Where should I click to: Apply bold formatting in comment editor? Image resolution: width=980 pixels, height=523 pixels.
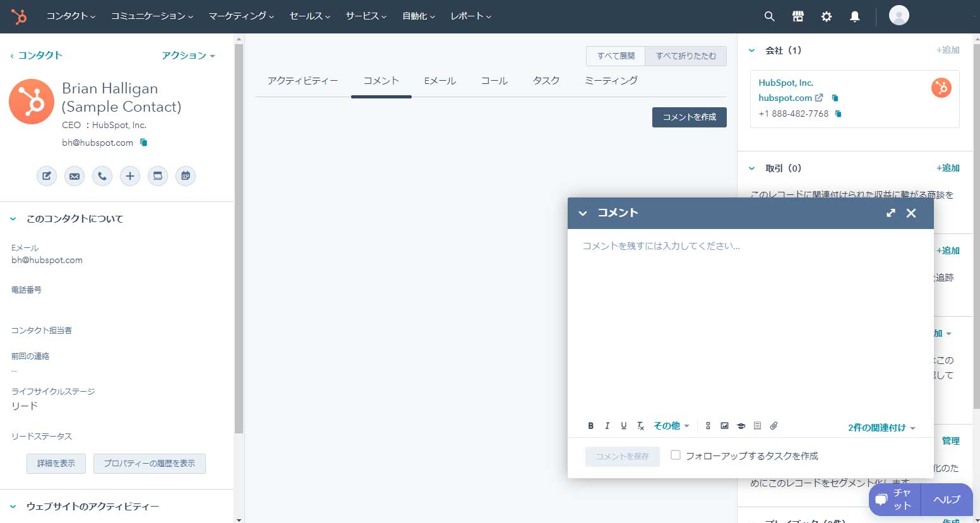(x=591, y=426)
